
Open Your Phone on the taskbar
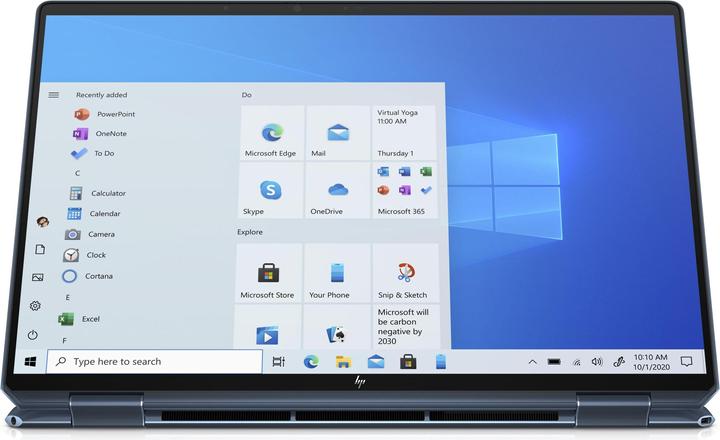[x=440, y=362]
